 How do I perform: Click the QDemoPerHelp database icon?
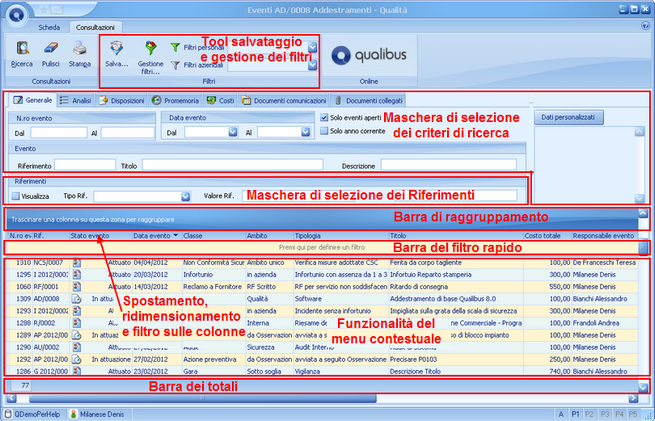(8, 414)
